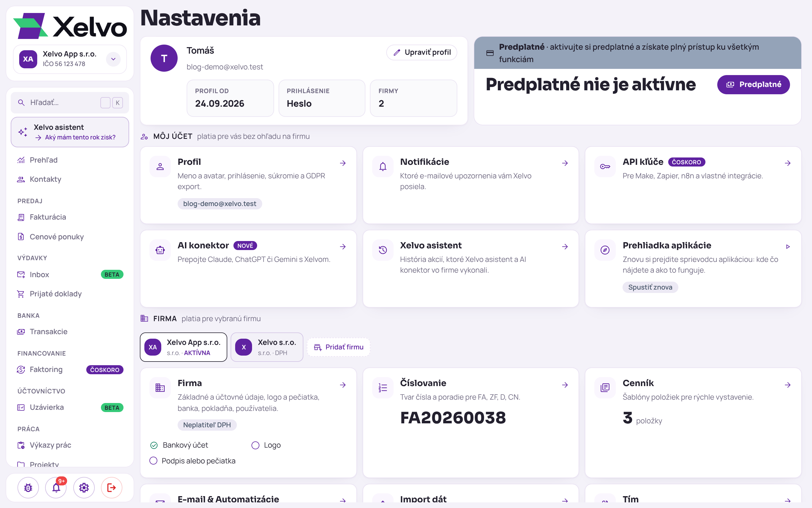
Task: Click the ČOSKORO badge on API kľúče
Action: (687, 162)
